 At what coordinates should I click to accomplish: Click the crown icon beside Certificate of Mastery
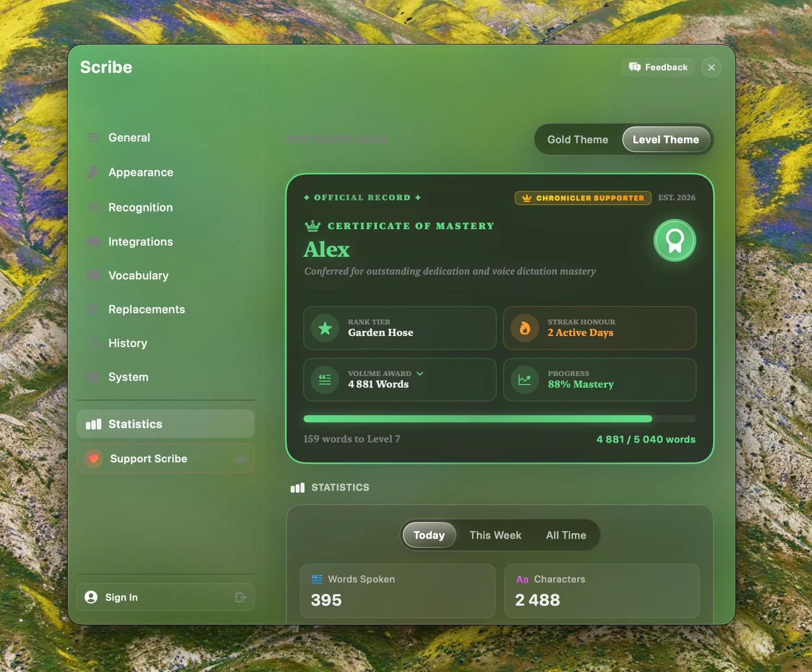[313, 226]
